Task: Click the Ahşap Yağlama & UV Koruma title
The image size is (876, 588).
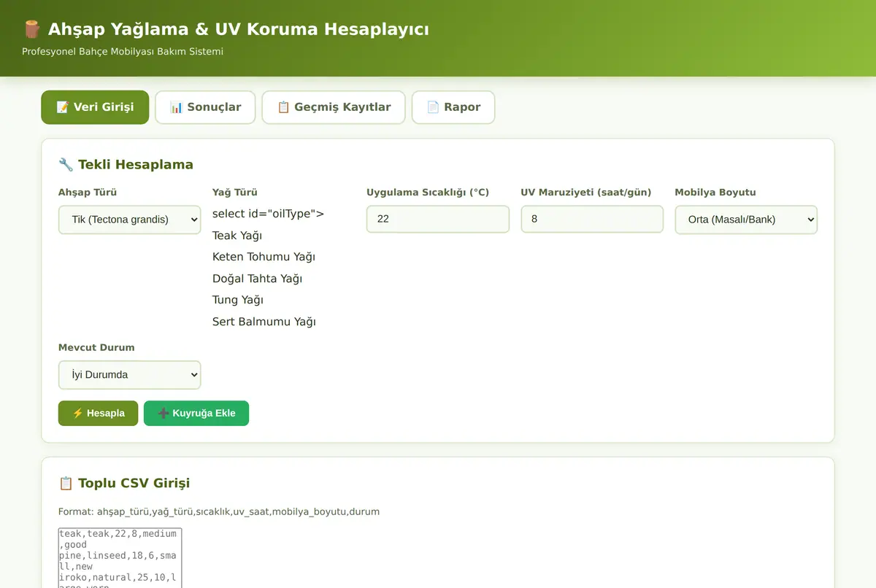Action: pos(239,29)
